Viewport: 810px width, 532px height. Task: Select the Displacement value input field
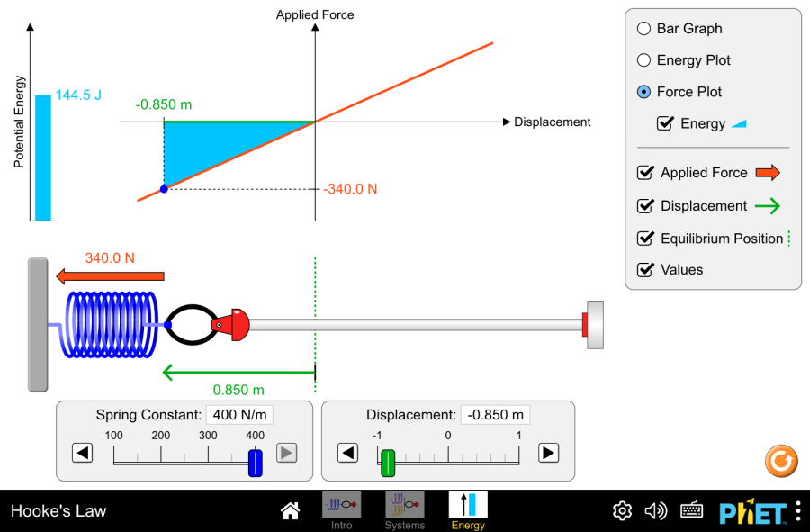(495, 415)
